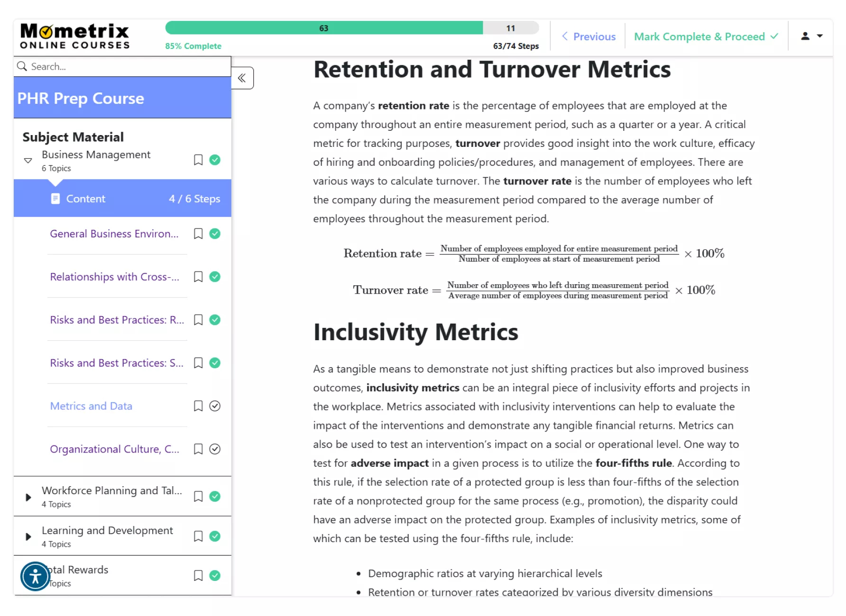The width and height of the screenshot is (846, 616).
Task: Click the course progress bar
Action: [351, 28]
